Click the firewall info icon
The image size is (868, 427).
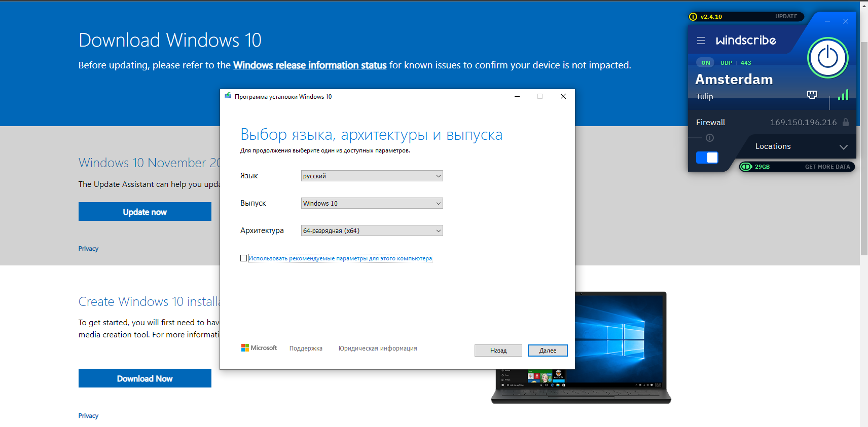click(710, 138)
